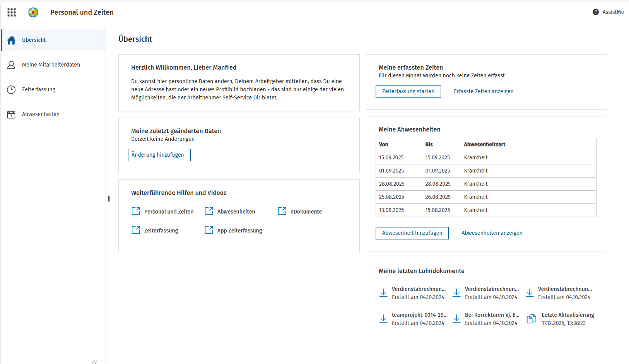
Task: Click the Von column header
Action: click(383, 145)
